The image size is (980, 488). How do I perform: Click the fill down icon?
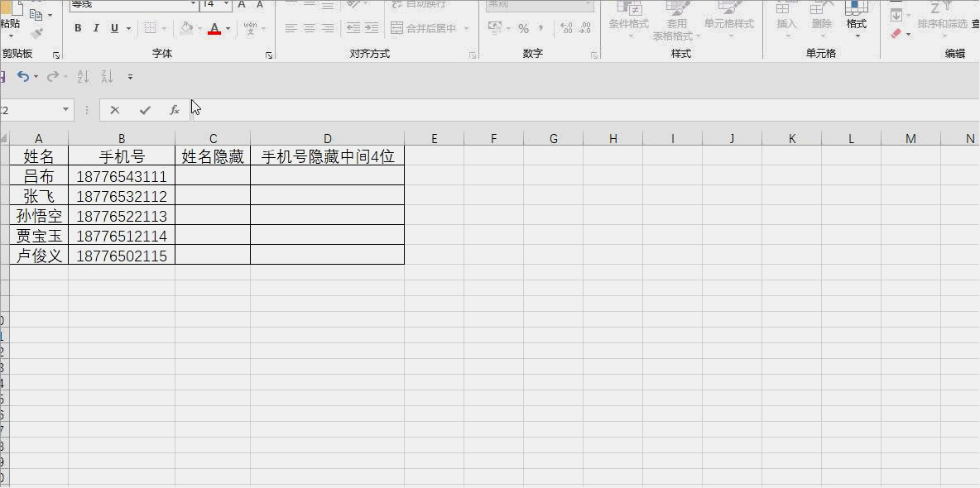click(896, 14)
